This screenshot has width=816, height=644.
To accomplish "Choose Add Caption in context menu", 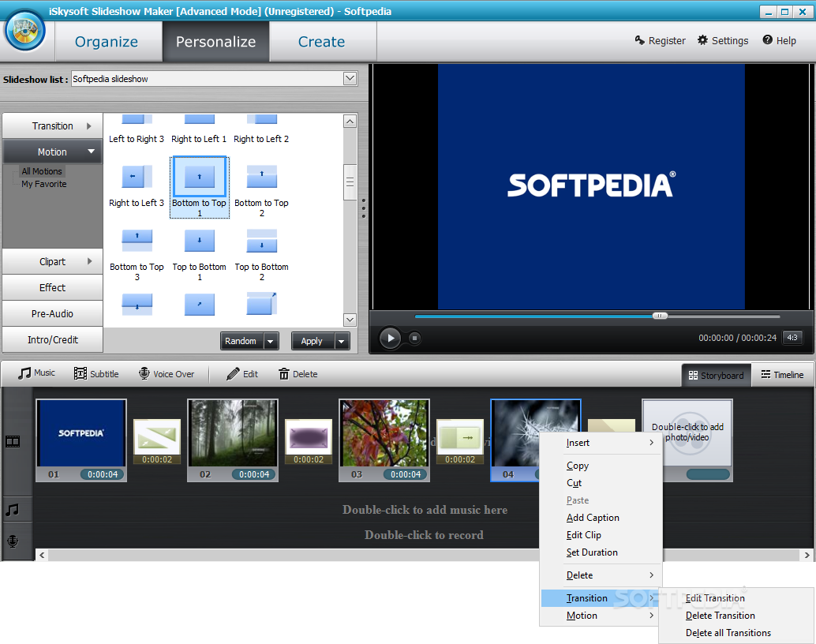I will pos(601,518).
